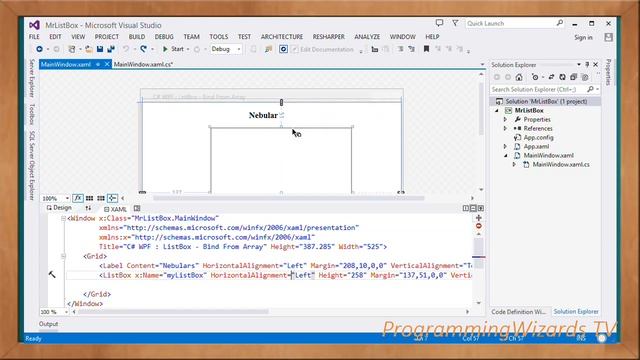
Task: Click Sync with Active Document in Solution Explorer
Action: (551, 77)
